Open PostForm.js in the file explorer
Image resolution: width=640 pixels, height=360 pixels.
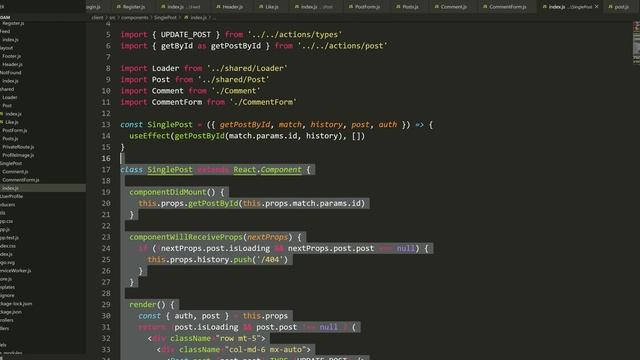(15, 130)
